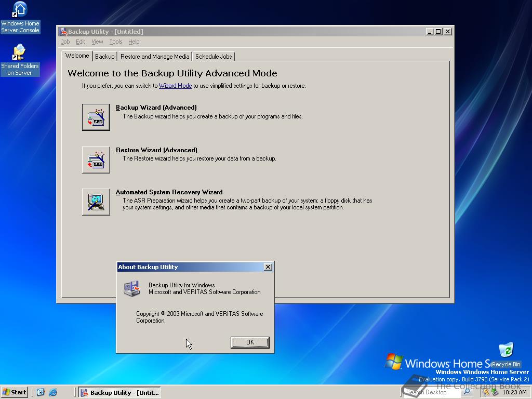The image size is (532, 399).
Task: Maximize the Backup Utility window
Action: coord(438,32)
